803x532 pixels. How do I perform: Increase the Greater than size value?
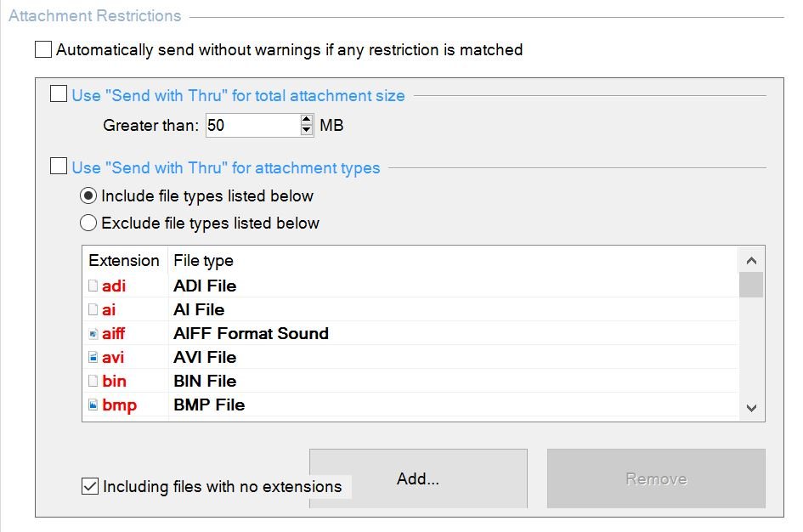click(x=306, y=120)
